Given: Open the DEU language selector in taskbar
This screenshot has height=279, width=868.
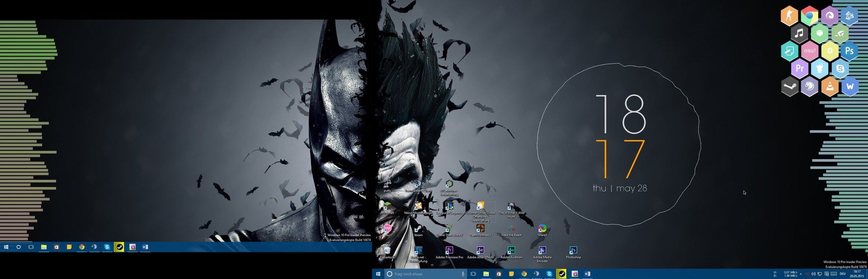Looking at the screenshot, I should tap(843, 274).
